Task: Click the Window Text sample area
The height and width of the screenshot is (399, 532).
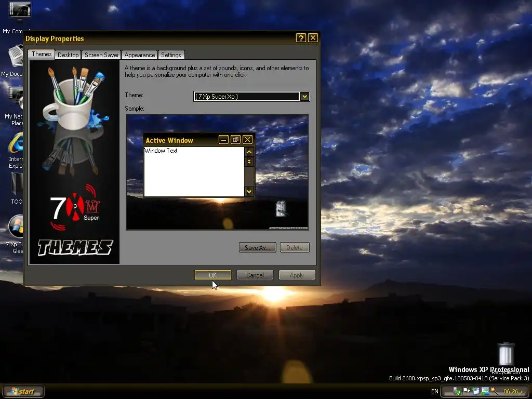Action: (194, 171)
